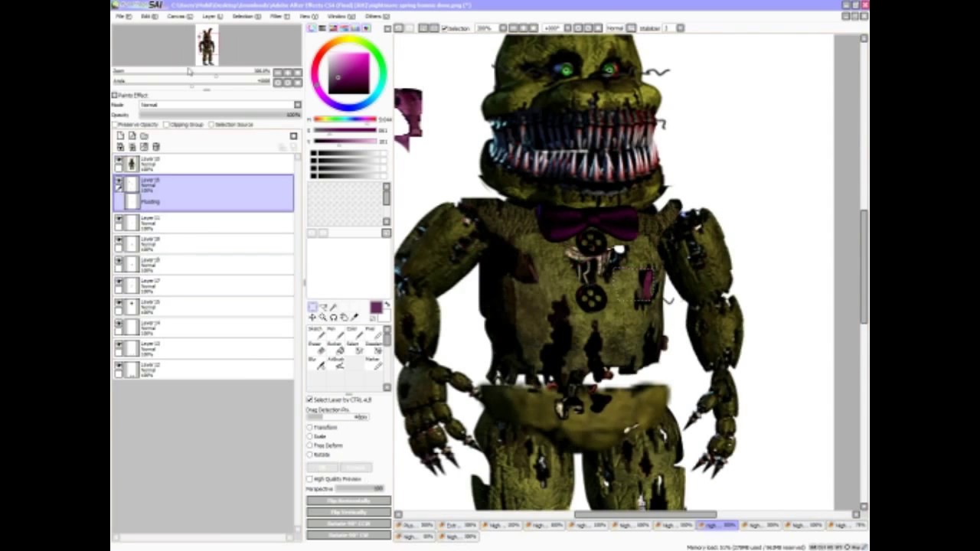Image resolution: width=980 pixels, height=551 pixels.
Task: Enable High Quality Preview checkbox
Action: [310, 479]
